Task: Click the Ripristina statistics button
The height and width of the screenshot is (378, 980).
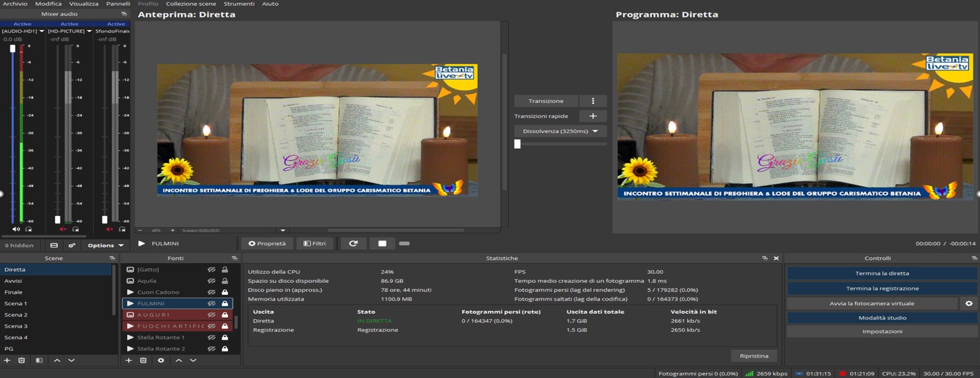Action: coord(754,356)
